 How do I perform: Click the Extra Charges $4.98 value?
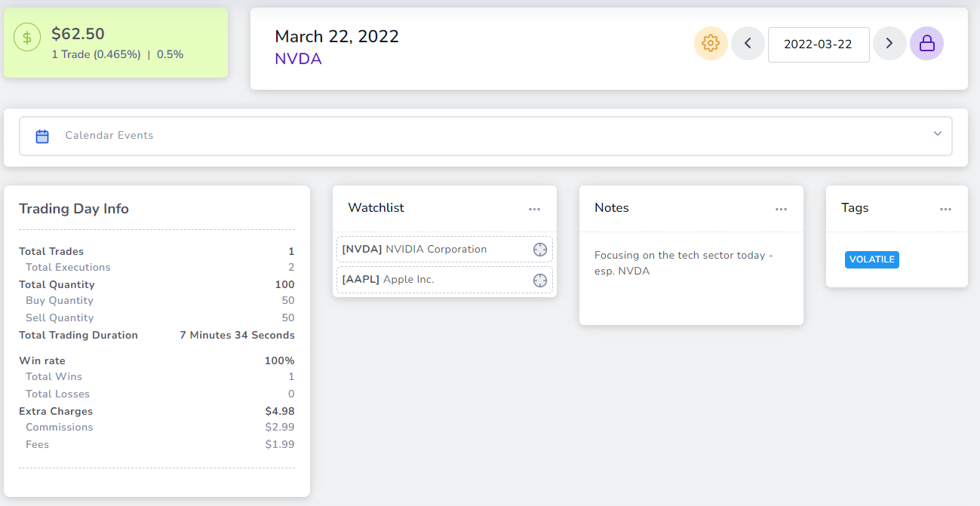[x=280, y=412]
